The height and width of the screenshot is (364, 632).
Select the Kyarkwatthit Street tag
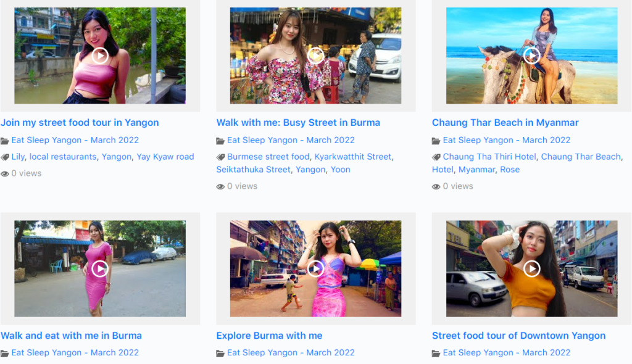click(x=352, y=157)
